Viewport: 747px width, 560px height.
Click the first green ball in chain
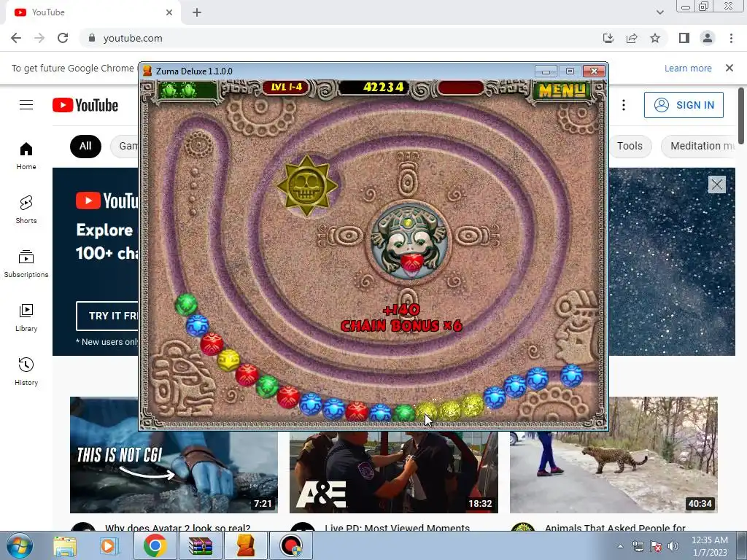(186, 304)
